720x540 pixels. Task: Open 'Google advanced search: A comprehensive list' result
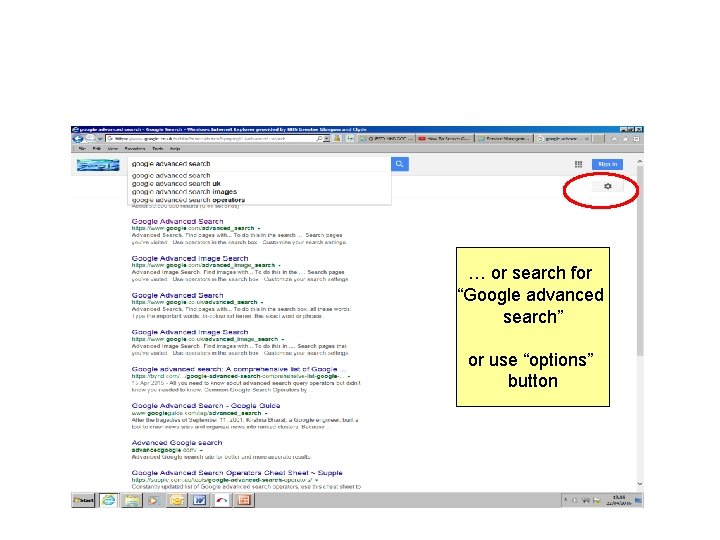point(239,369)
